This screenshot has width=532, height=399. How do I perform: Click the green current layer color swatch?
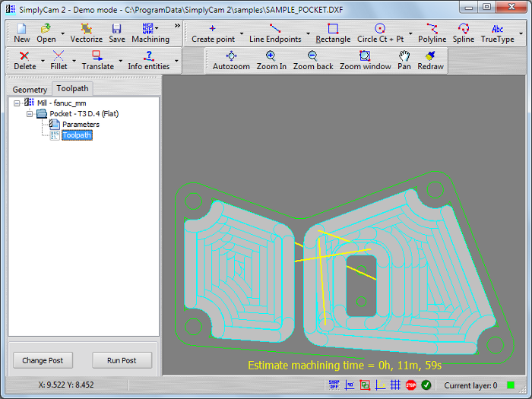click(x=511, y=385)
